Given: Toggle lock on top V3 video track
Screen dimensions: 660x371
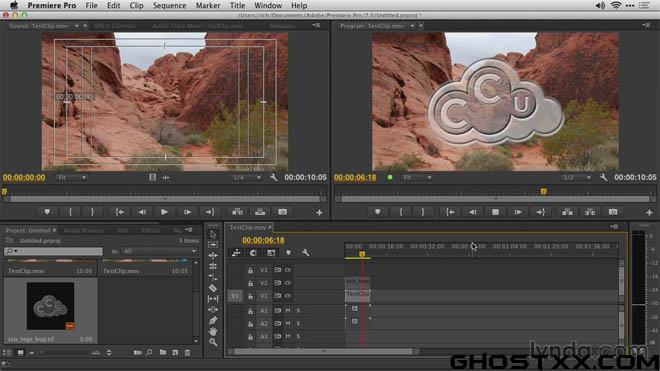Looking at the screenshot, I should [250, 270].
